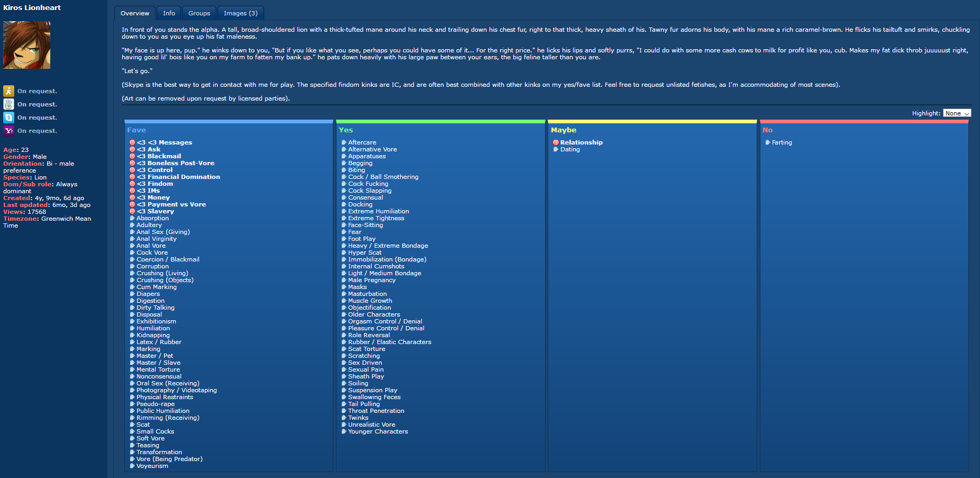Click the arrow bullet beside Teasing
This screenshot has width=980, height=478.
click(x=132, y=445)
